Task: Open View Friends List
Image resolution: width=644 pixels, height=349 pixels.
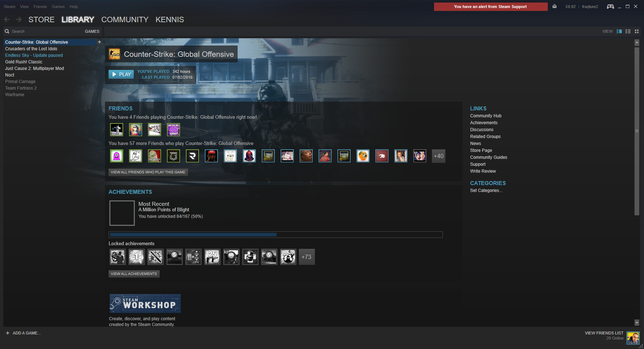Action: (604, 333)
